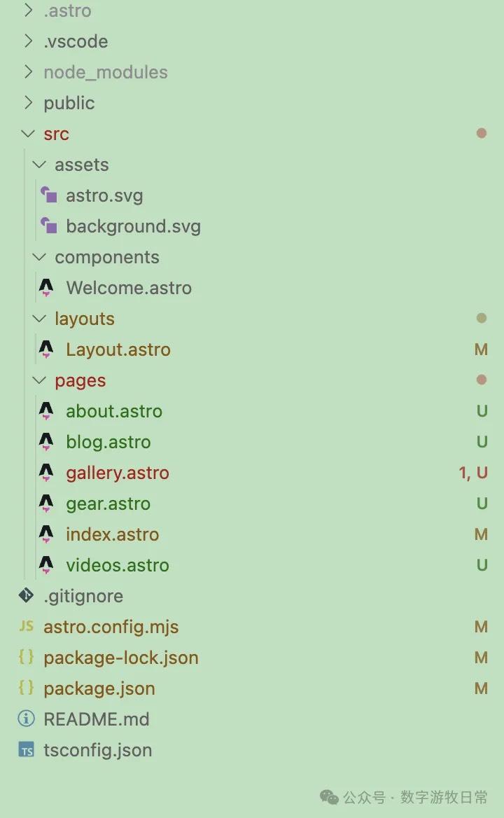Click the braces icon for package-lock.json
The image size is (504, 818).
pyautogui.click(x=26, y=658)
